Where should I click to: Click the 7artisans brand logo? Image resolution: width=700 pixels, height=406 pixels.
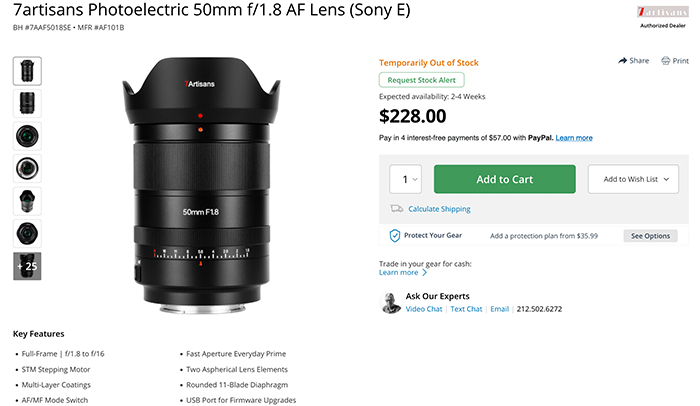662,12
